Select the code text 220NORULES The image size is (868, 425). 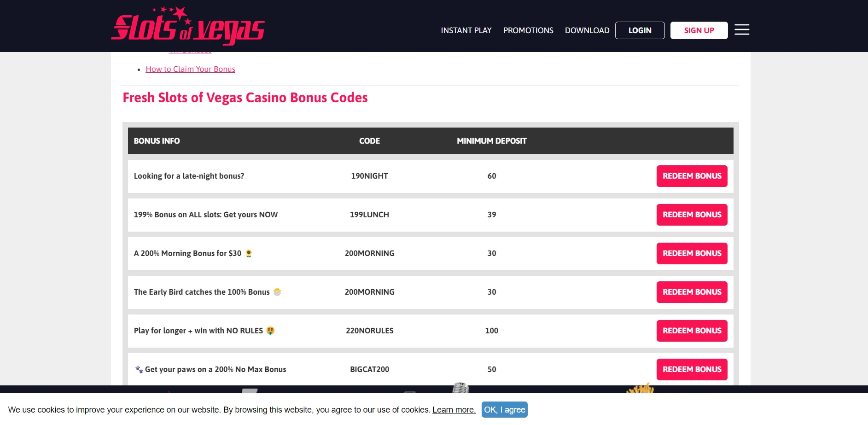pyautogui.click(x=369, y=331)
